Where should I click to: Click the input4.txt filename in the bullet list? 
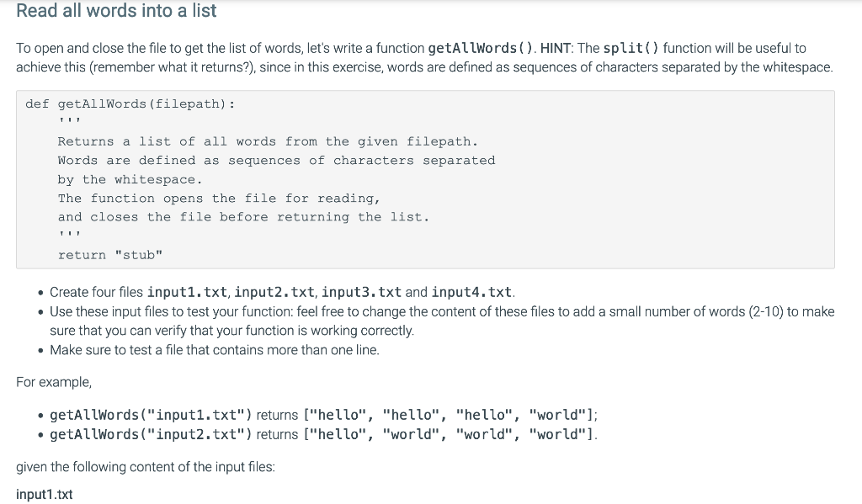pos(471,292)
